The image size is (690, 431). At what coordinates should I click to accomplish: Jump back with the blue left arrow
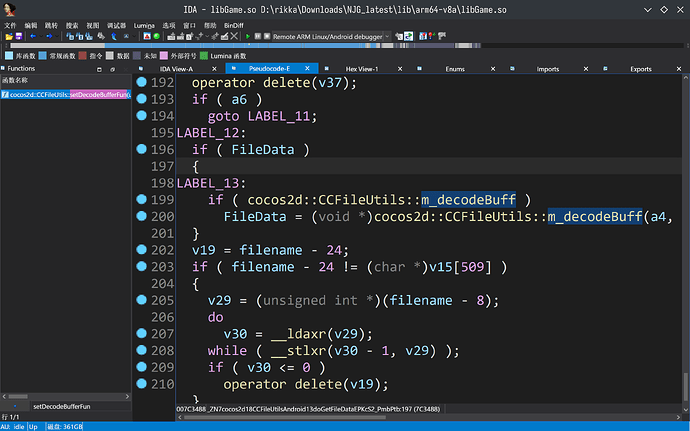click(33, 36)
